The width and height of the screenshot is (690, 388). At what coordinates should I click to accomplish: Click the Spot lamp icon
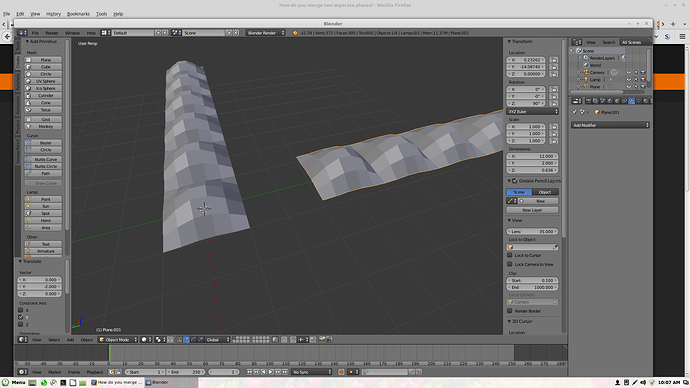tap(29, 213)
